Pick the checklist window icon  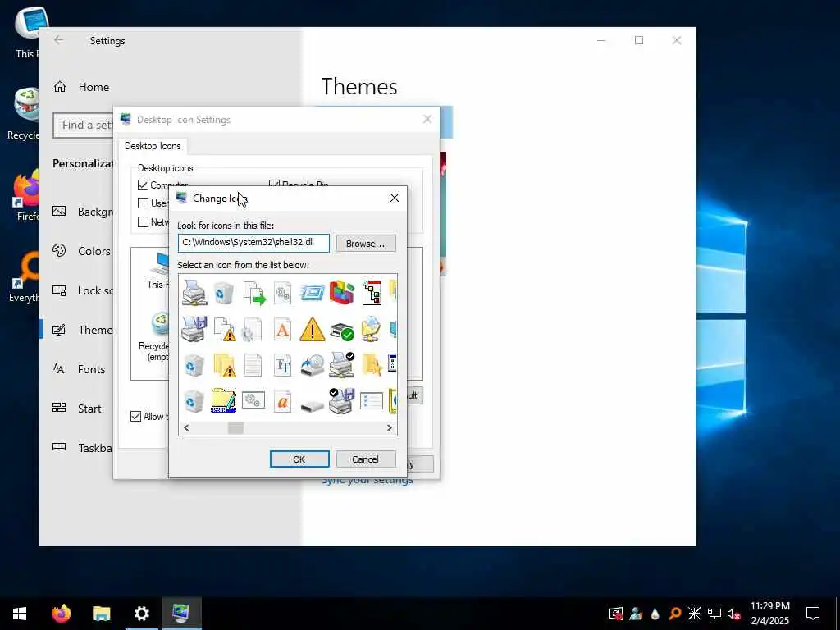372,400
